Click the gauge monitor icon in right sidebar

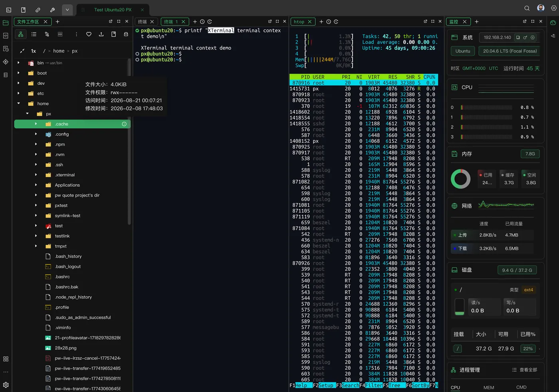click(553, 23)
